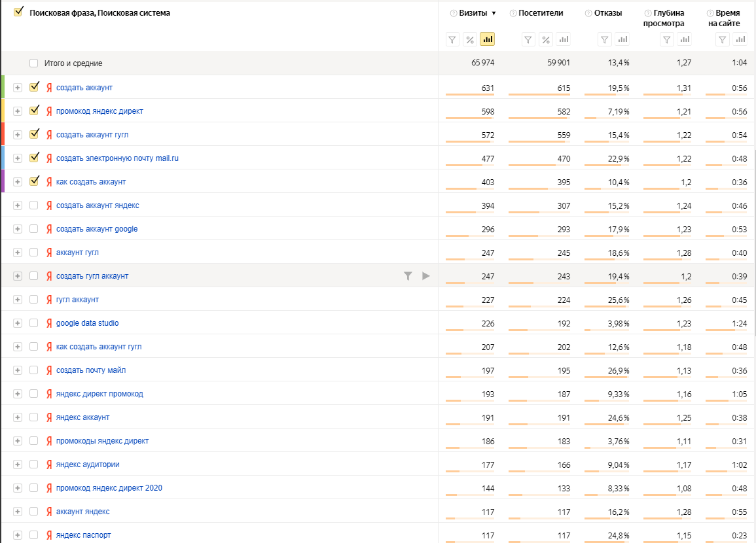756x543 pixels.
Task: Click the help icon beside Время на сайте
Action: (x=710, y=14)
